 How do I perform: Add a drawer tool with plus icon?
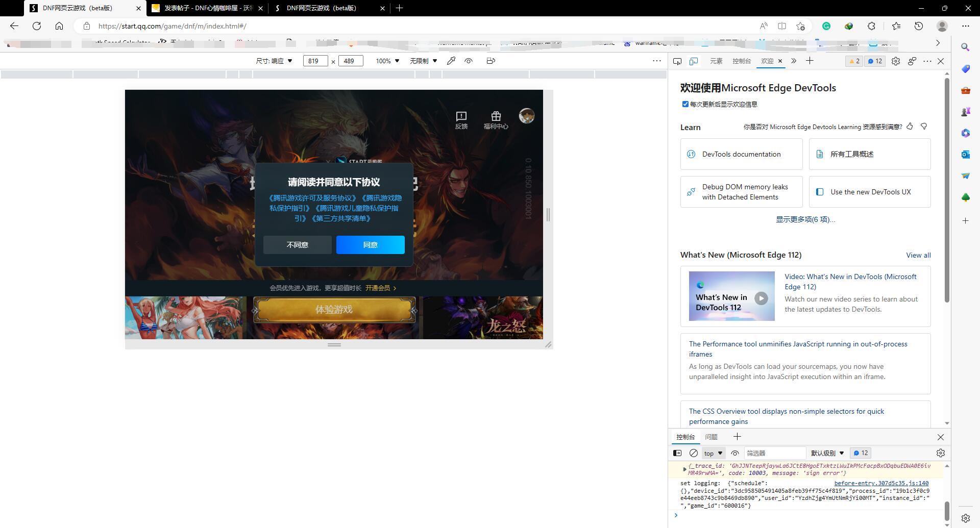(x=737, y=437)
